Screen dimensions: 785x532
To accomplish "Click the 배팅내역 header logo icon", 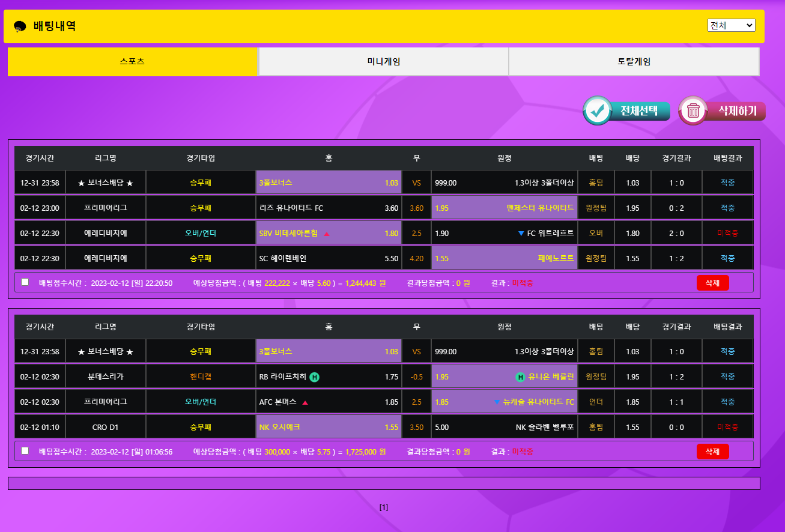I will coord(20,26).
